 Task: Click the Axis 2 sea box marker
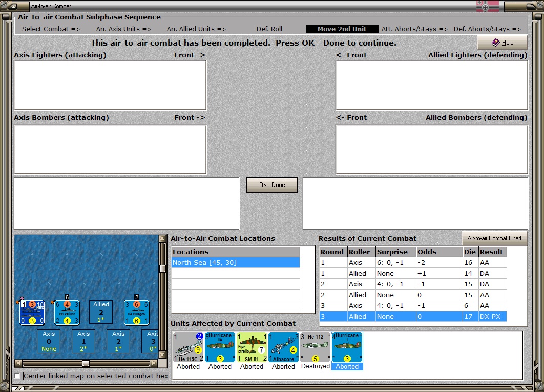pyautogui.click(x=118, y=341)
